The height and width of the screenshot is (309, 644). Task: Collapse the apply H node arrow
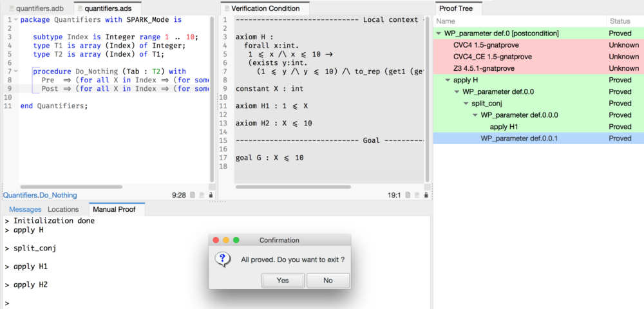pyautogui.click(x=448, y=80)
